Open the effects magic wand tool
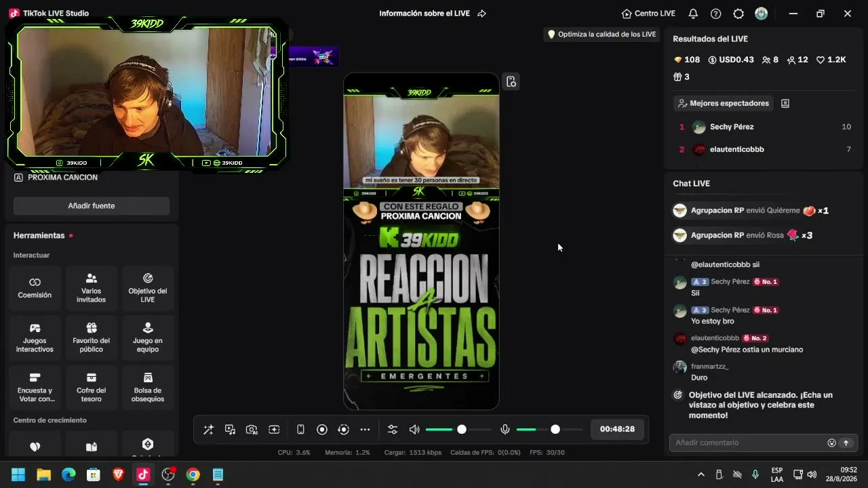This screenshot has height=488, width=868. [208, 430]
